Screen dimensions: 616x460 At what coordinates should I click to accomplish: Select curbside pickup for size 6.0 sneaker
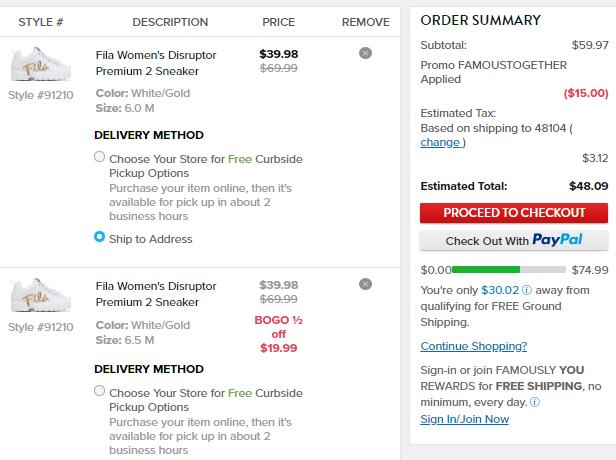click(99, 157)
